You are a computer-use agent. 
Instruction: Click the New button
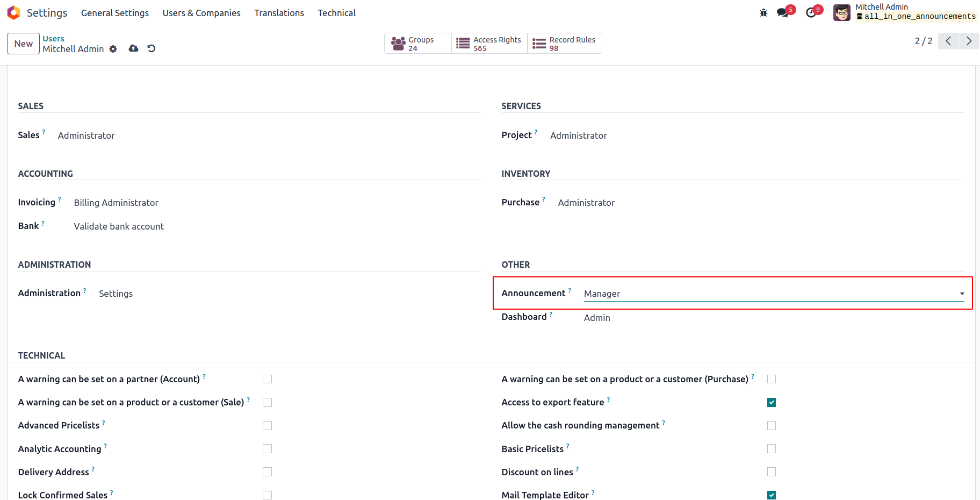click(x=23, y=44)
